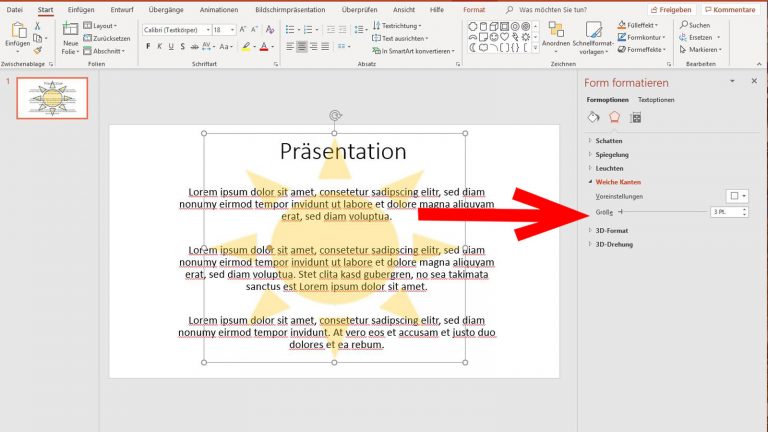768x432 pixels.
Task: Open the line spacing menu
Action: point(360,30)
